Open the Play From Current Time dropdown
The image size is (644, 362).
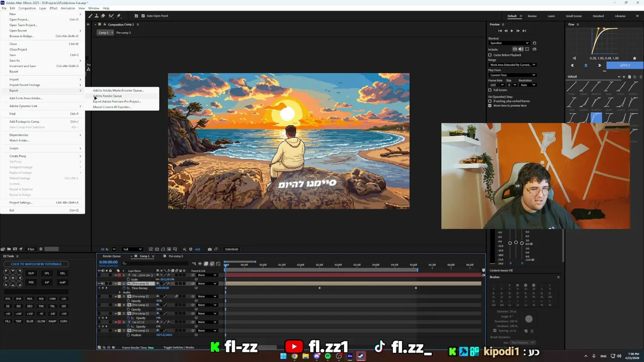tap(513, 75)
